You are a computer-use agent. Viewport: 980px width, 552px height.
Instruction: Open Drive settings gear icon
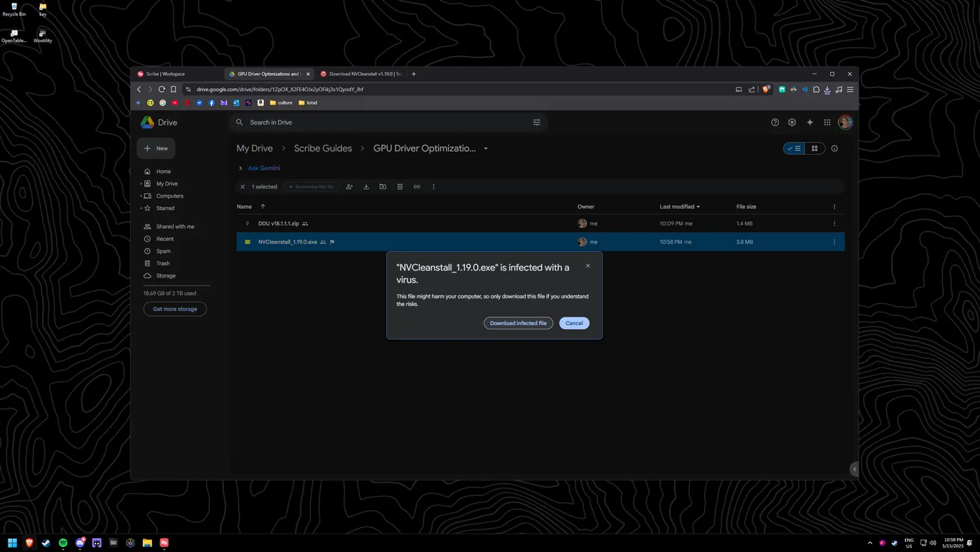[x=792, y=123]
